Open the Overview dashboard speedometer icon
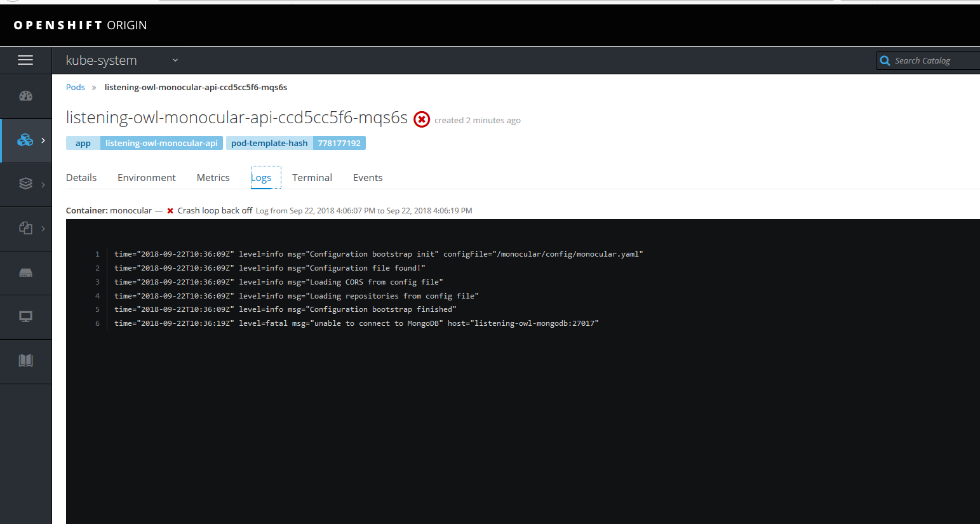The image size is (980, 524). pos(24,95)
